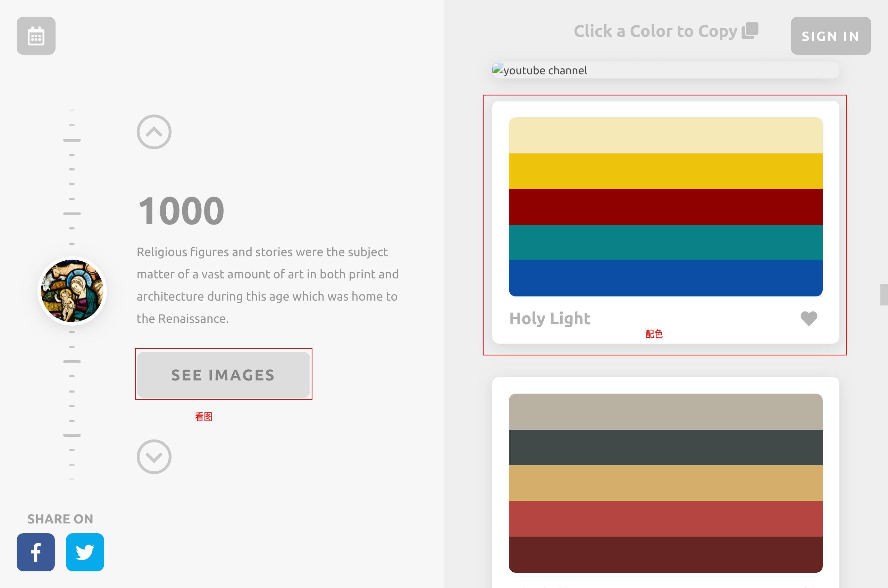Copy the dark red stripe in Holy Light
This screenshot has height=588, width=888.
point(665,207)
